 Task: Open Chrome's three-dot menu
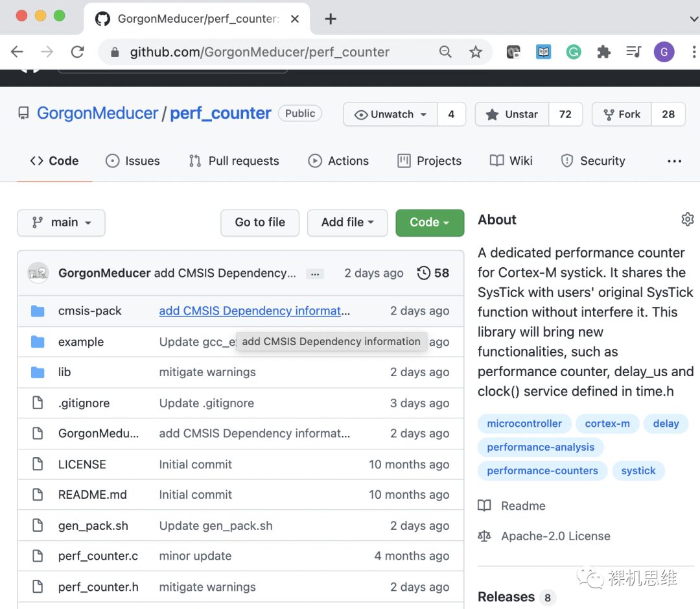point(694,52)
